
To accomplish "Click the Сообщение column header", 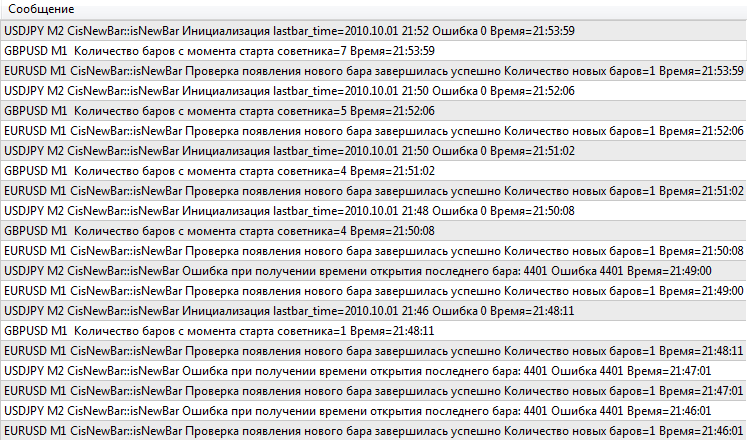I will click(374, 9).
